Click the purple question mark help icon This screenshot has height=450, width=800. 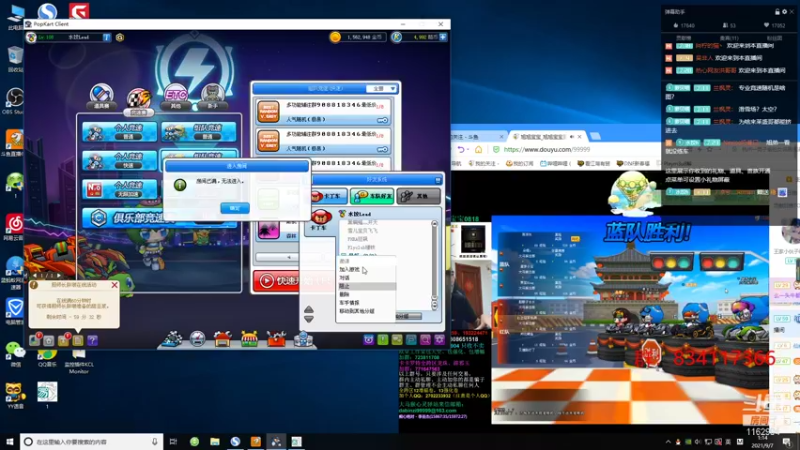92,340
